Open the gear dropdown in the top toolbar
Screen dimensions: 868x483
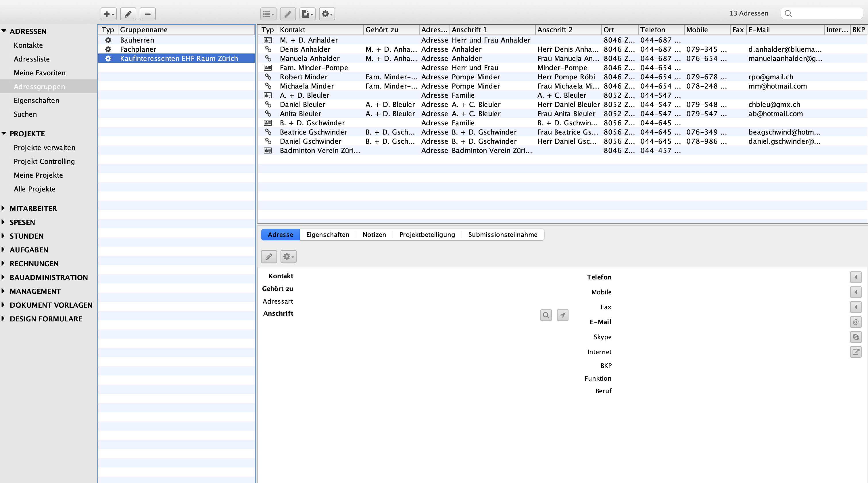click(x=327, y=14)
